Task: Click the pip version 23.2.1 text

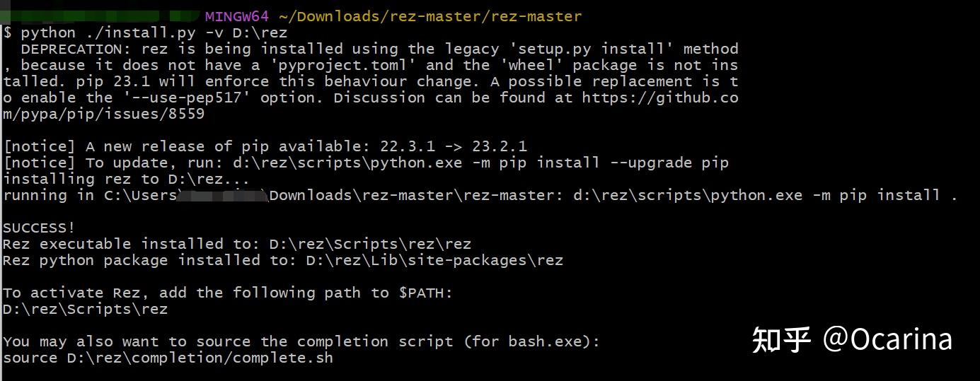Action: pos(500,146)
